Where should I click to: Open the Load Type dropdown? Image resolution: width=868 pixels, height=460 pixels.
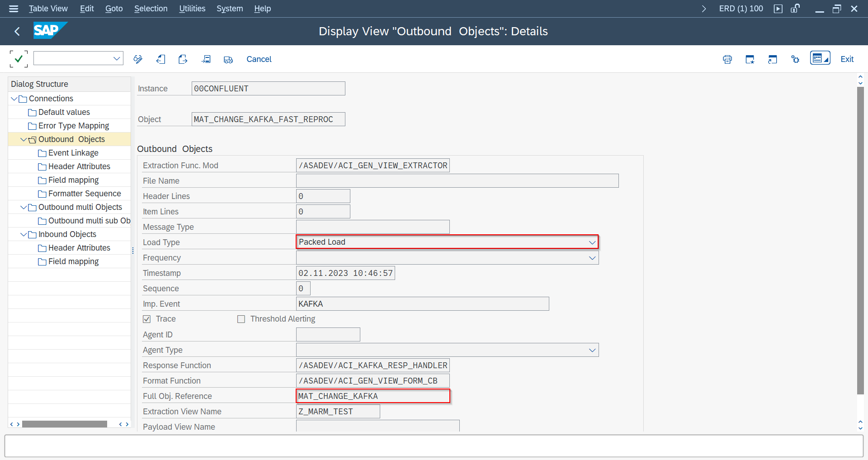click(592, 242)
